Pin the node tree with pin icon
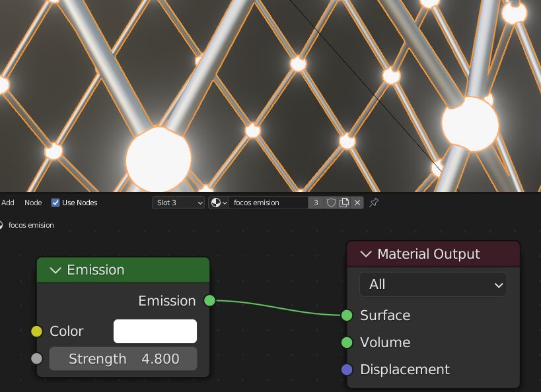Viewport: 541px width, 392px height. [x=374, y=203]
